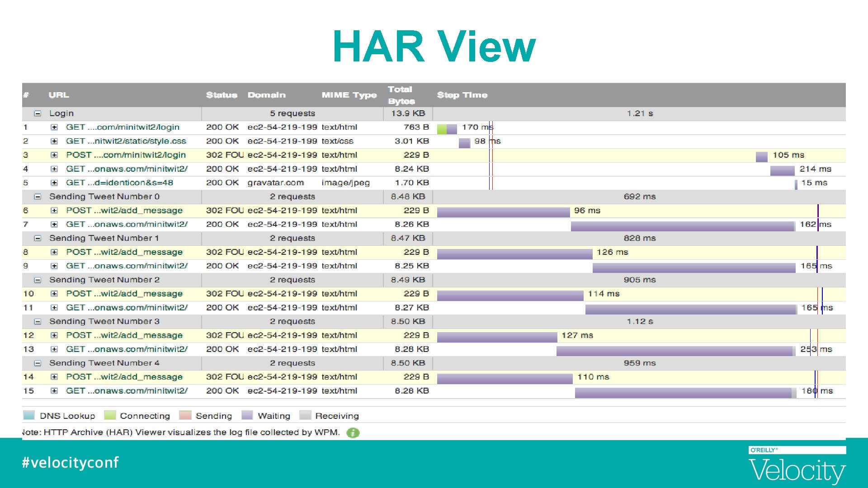Expand request 3 POST login row
Viewport: 868px width, 488px height.
coord(54,155)
